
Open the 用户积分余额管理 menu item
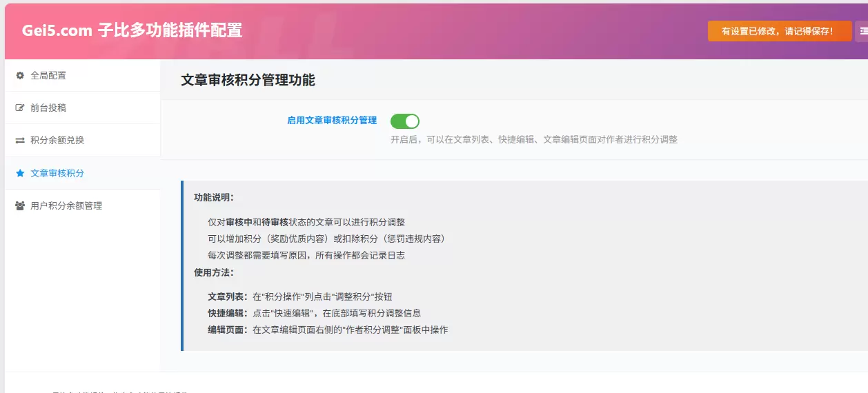[x=82, y=205]
